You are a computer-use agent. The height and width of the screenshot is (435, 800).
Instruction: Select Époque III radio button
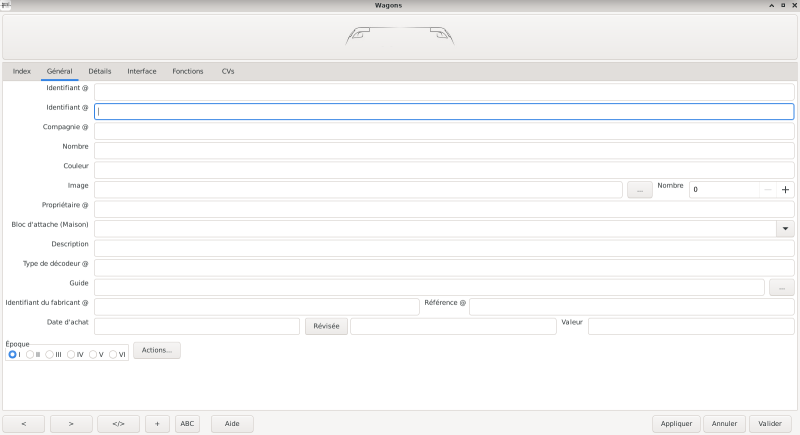pyautogui.click(x=51, y=354)
